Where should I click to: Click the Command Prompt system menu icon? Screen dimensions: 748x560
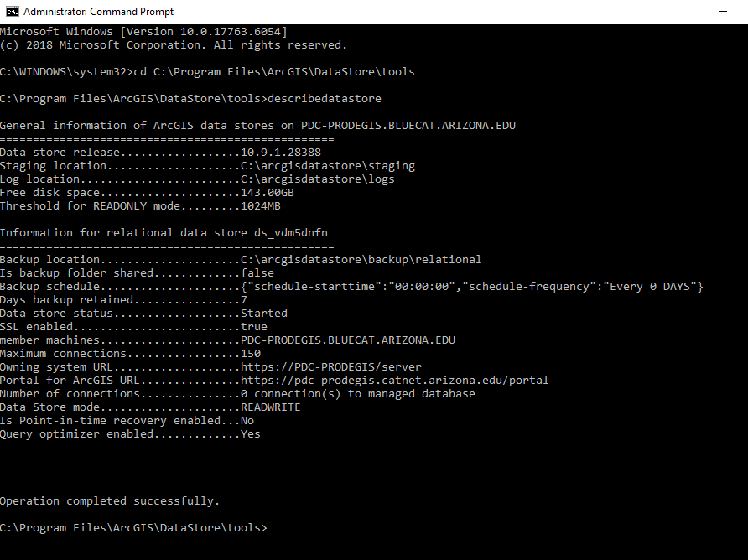12,12
